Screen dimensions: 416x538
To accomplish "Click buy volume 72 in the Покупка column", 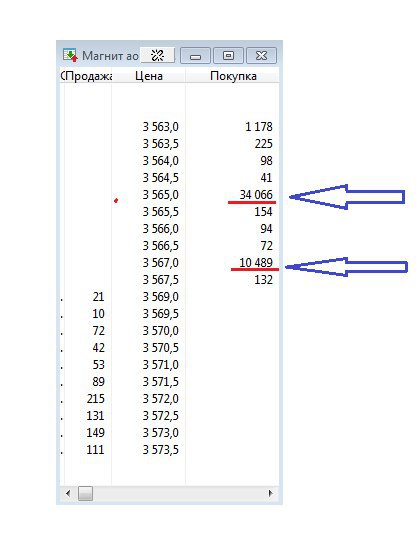I will coord(266,246).
